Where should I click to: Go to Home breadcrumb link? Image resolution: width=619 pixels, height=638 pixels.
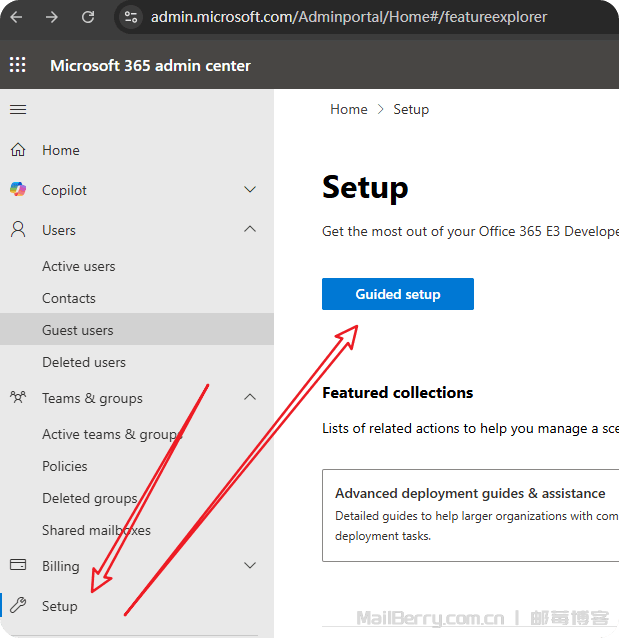pos(348,109)
